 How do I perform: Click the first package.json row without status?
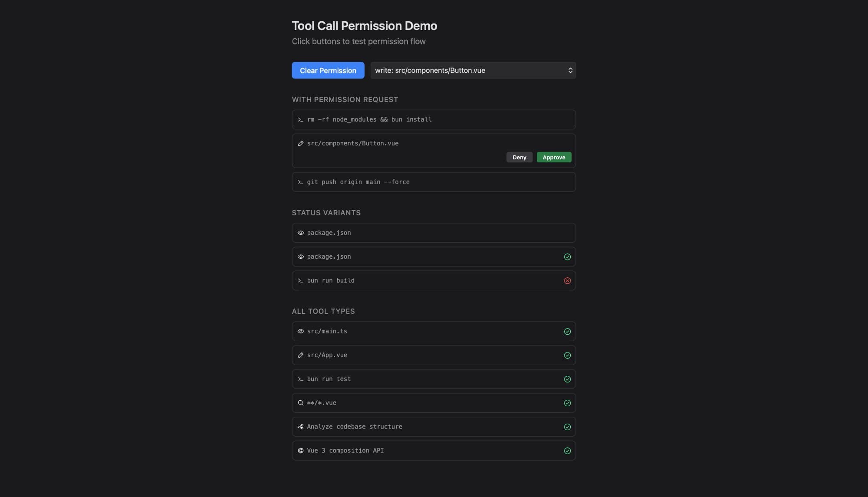(434, 233)
